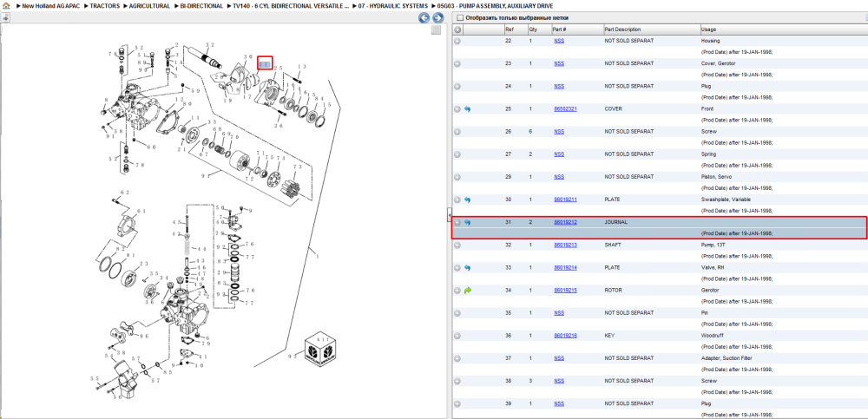Select 'Cover, Gerotor' usage cell
Viewport: 868px width, 419px height.
[719, 63]
